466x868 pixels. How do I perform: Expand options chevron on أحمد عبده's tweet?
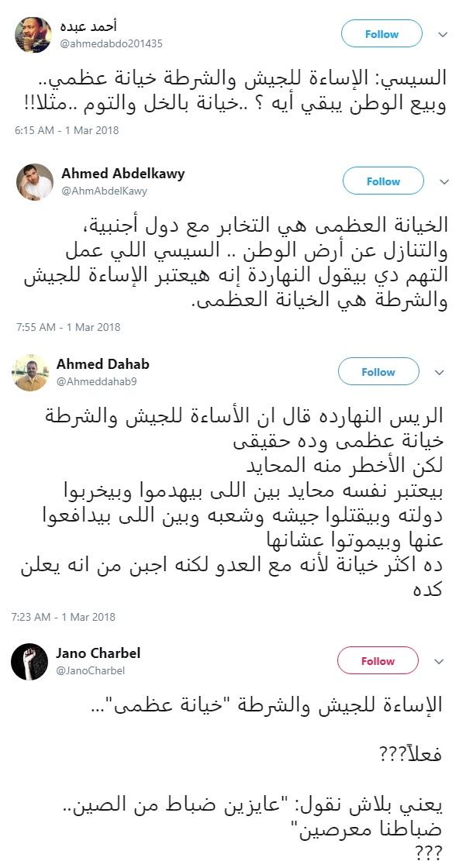[443, 35]
